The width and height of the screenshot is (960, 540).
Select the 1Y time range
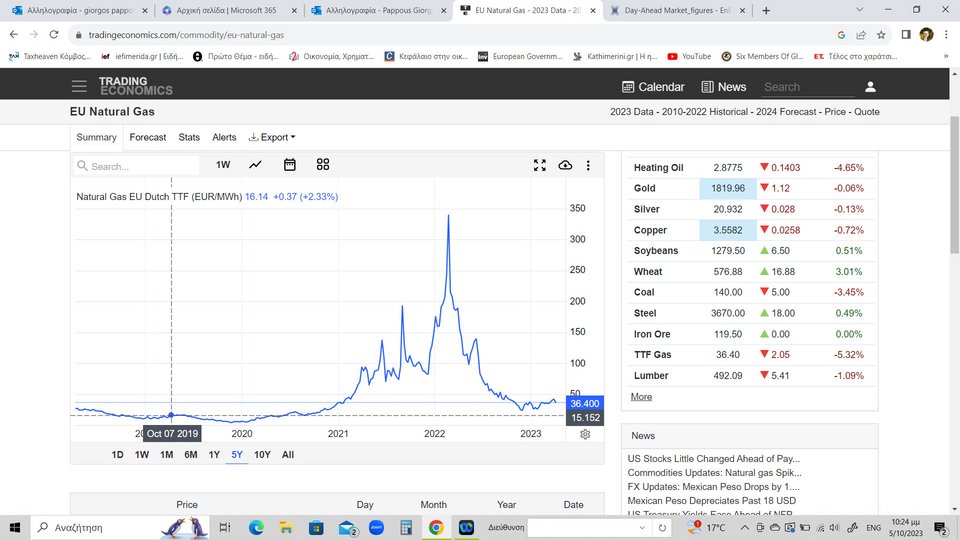point(214,455)
